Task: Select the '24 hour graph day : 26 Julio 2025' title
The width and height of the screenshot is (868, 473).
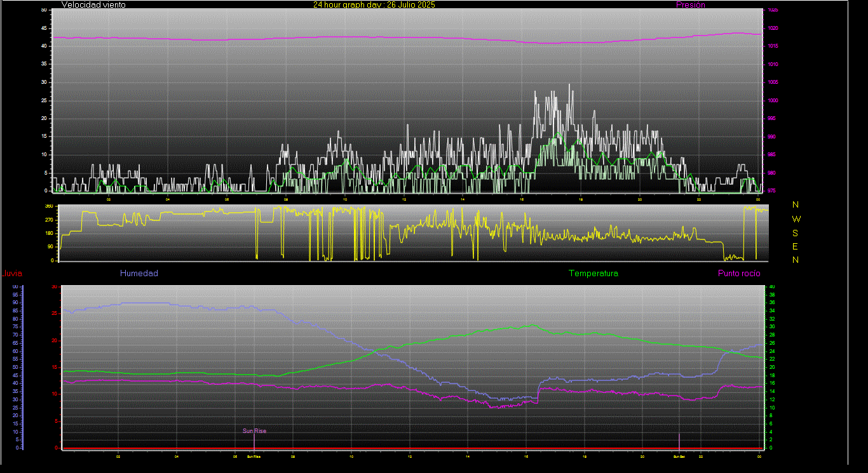Action: 374,4
